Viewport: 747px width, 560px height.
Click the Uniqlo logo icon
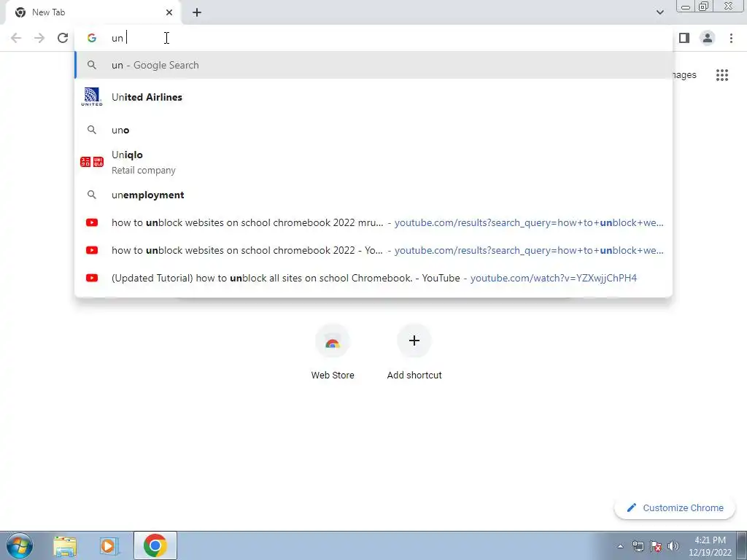(91, 162)
